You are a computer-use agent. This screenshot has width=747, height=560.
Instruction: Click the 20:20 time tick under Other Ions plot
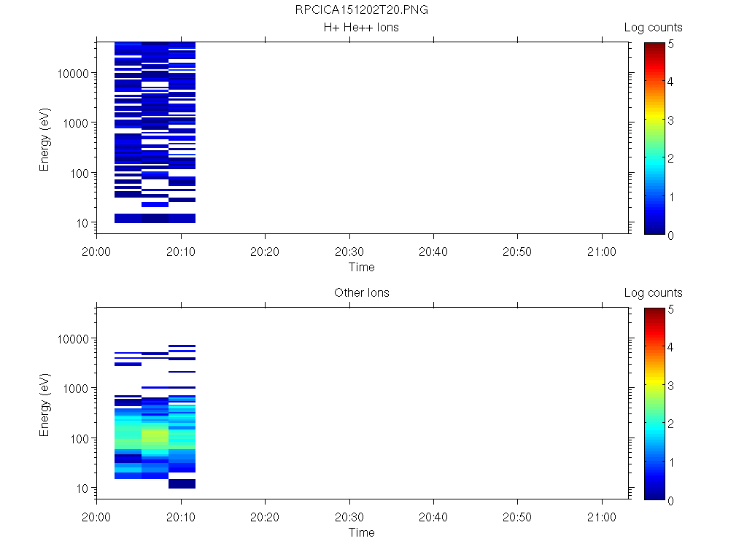click(x=265, y=517)
